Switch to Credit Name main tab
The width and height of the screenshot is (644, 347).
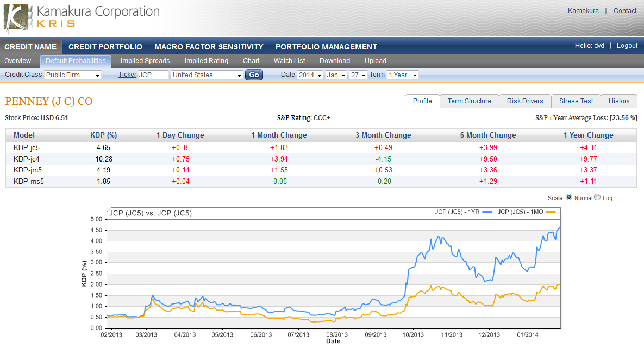click(x=31, y=47)
